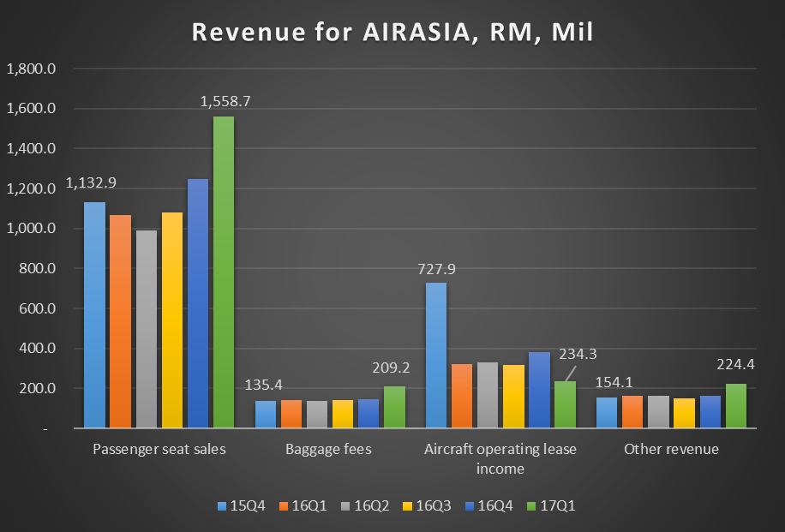Click the 1,800.0 axis value

click(31, 69)
